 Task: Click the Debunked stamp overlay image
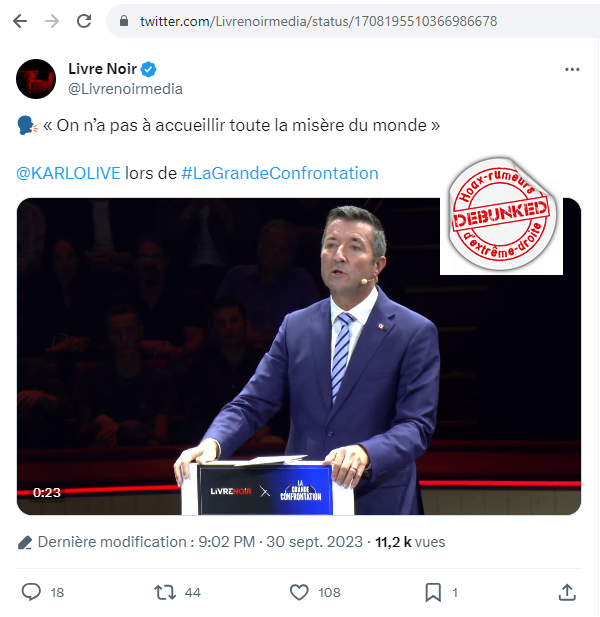point(501,214)
